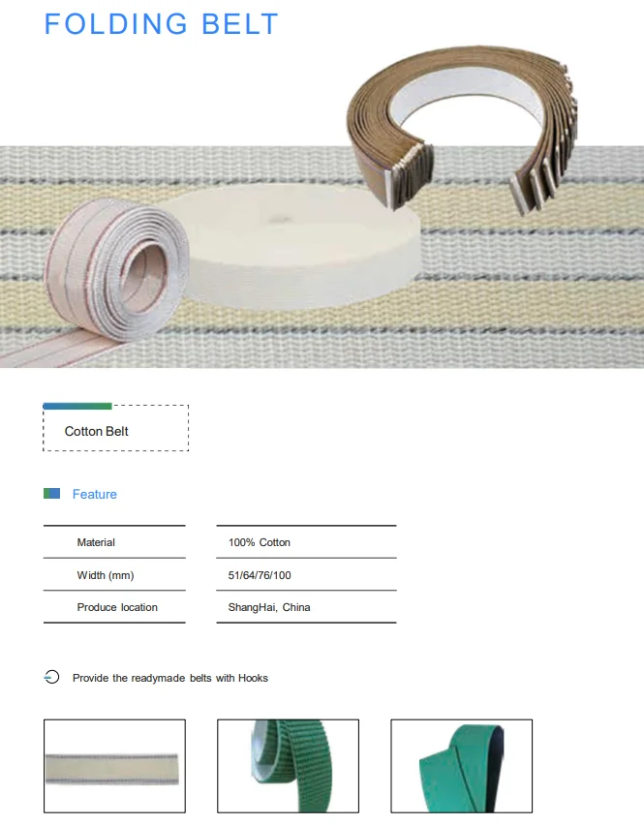The image size is (644, 825).
Task: Click the brown hooked belts image
Action: (x=462, y=129)
